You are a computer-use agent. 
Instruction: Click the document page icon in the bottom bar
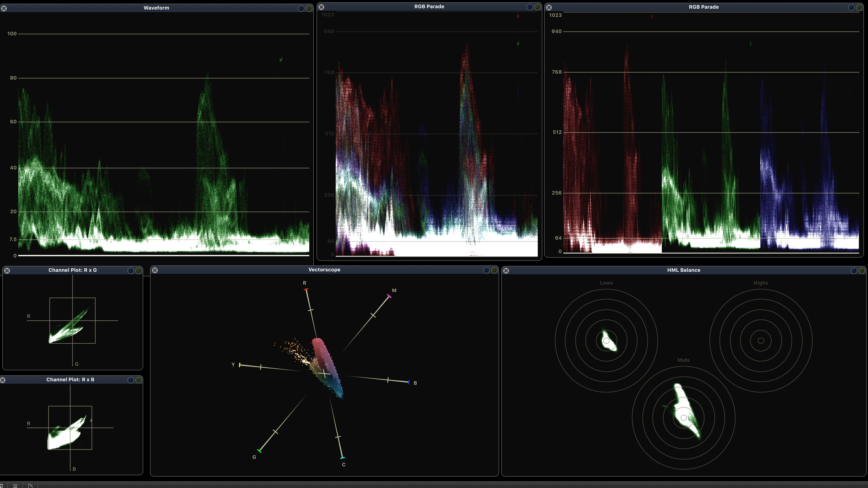(x=30, y=486)
